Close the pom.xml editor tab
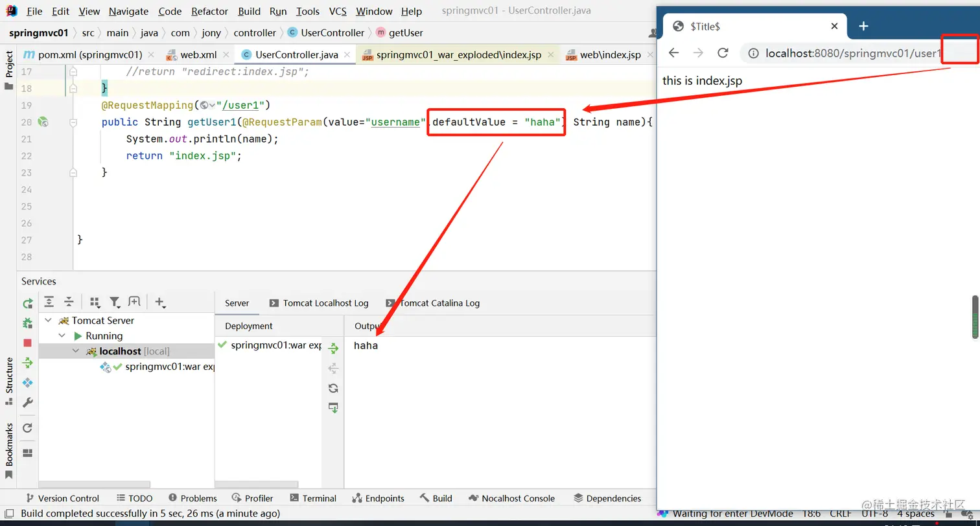Screen dimensions: 980x526 (151, 55)
